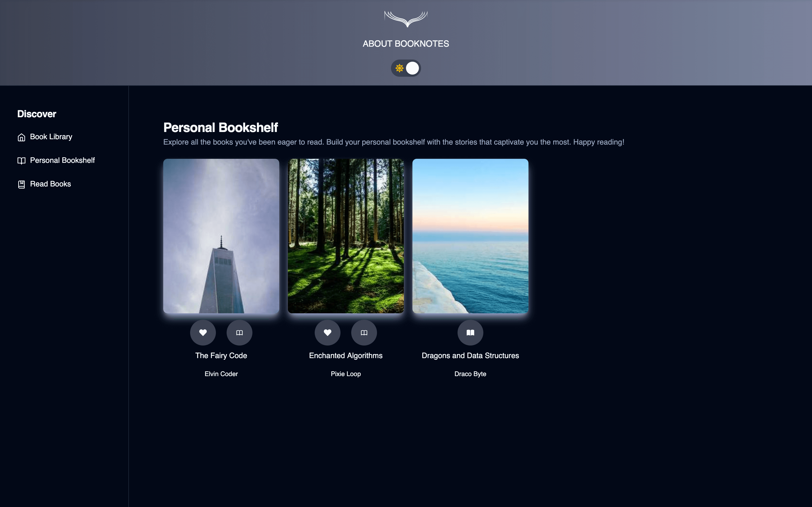Click bookmark icon beside Read Books

[x=21, y=185]
